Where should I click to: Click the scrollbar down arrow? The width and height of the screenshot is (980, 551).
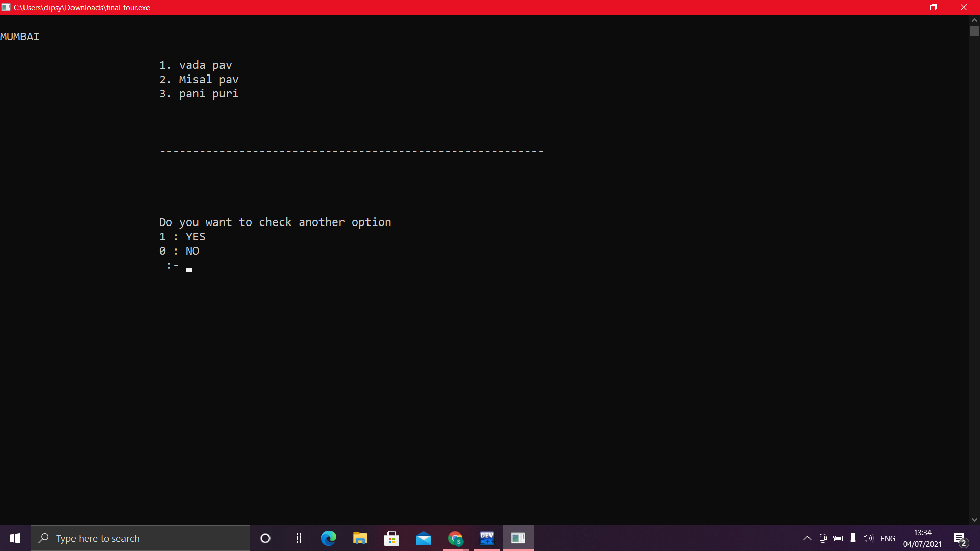pos(974,520)
